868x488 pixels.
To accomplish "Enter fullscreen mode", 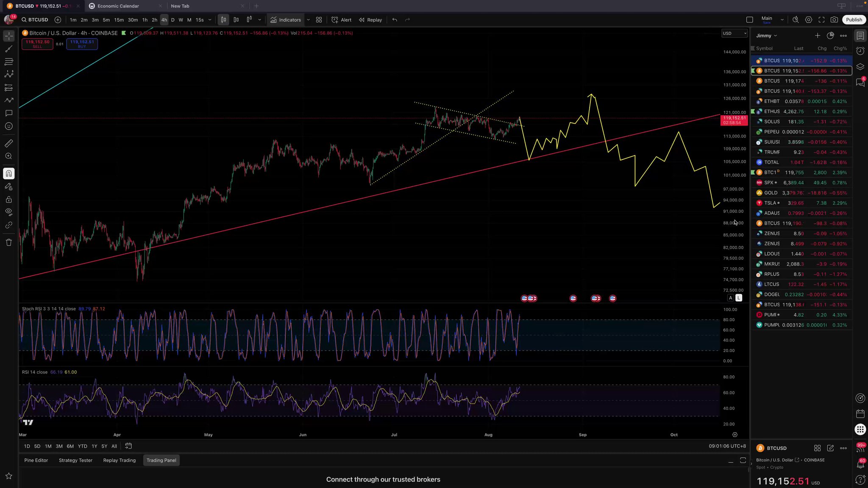I will 821,20.
